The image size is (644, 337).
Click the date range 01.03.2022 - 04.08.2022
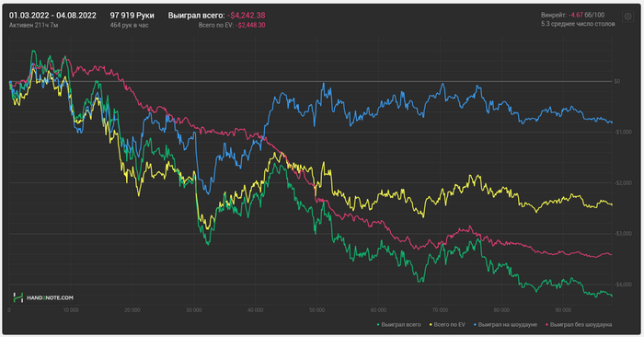[52, 16]
